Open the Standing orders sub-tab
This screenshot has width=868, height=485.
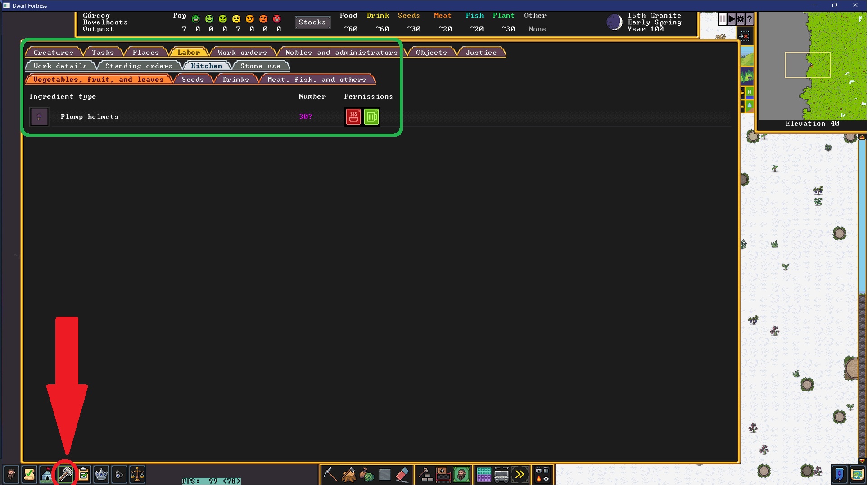139,66
